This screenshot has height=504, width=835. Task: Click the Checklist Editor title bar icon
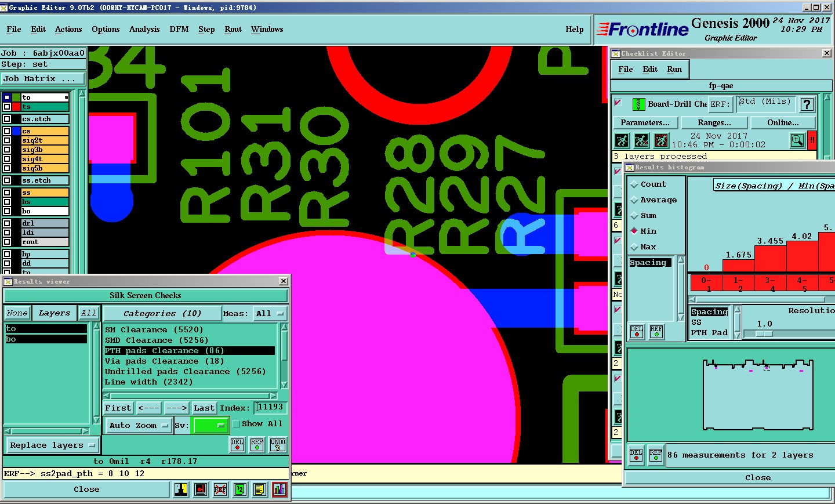pyautogui.click(x=616, y=53)
